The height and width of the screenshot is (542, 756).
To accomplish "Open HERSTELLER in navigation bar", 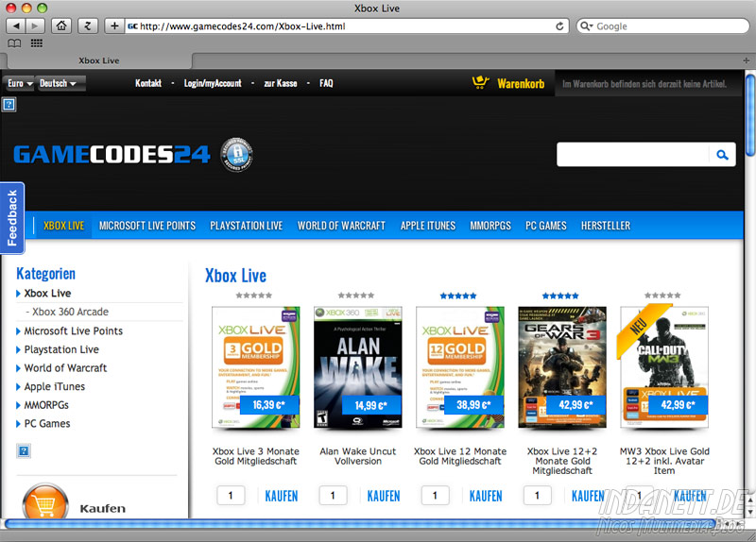I will (x=606, y=226).
